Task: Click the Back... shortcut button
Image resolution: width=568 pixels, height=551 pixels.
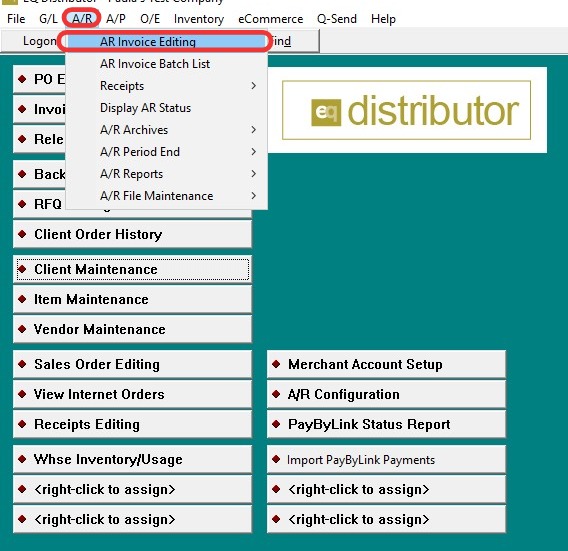Action: [39, 174]
